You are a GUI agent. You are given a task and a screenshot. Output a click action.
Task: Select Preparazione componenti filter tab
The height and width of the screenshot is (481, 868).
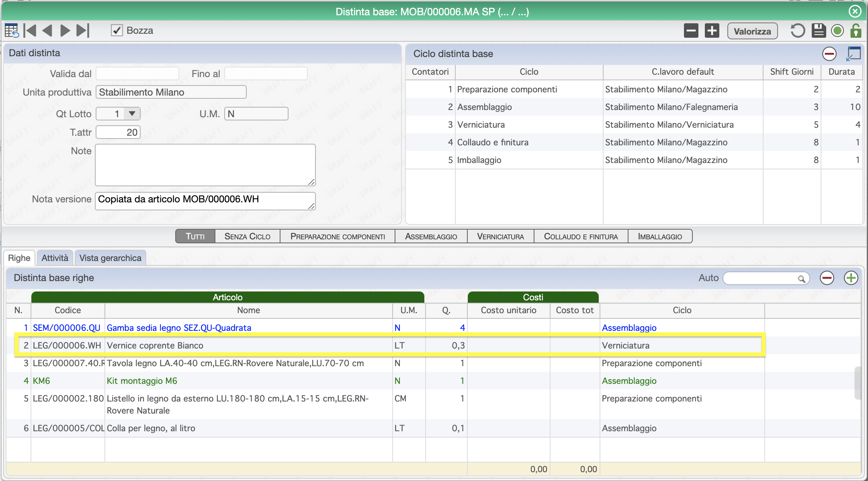pos(338,236)
